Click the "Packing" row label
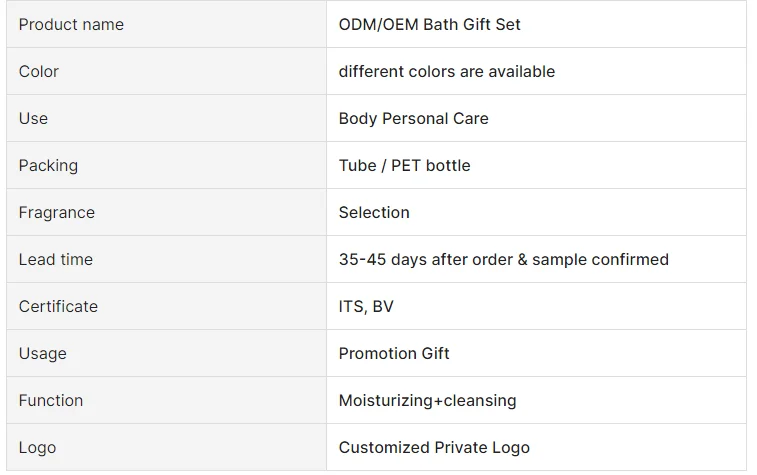757x475 pixels. [x=48, y=165]
